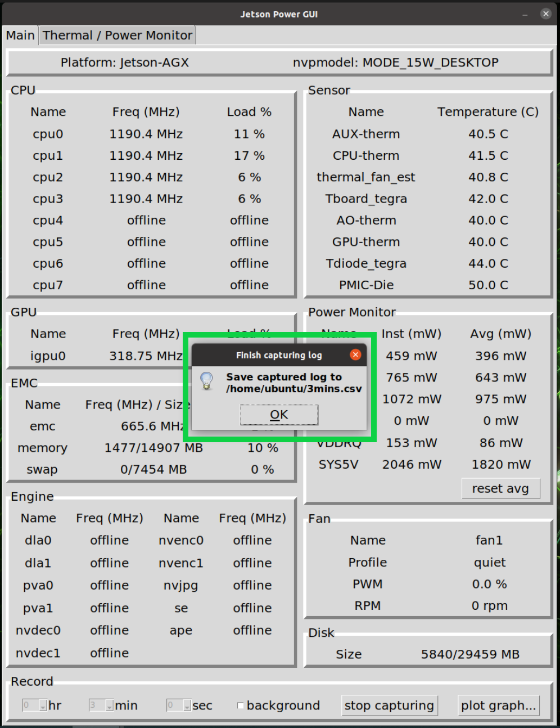Click the saved log path /home/ubuntu/3mins.csv
The width and height of the screenshot is (560, 728).
pos(294,389)
